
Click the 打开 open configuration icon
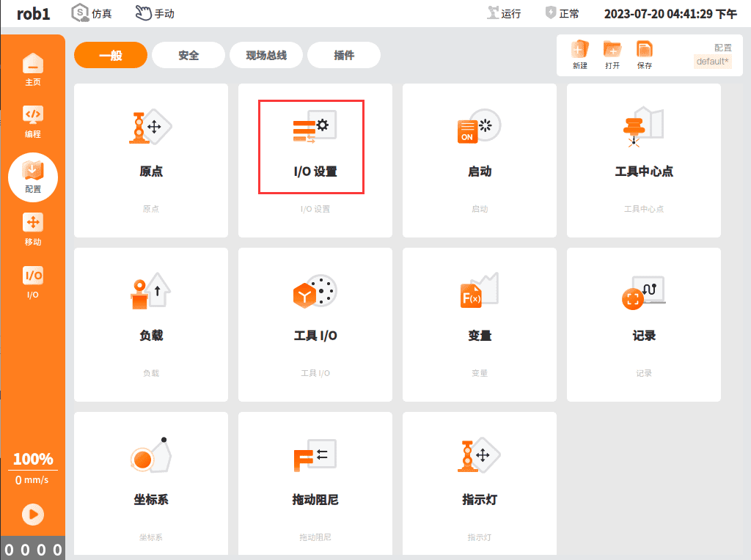coord(612,54)
